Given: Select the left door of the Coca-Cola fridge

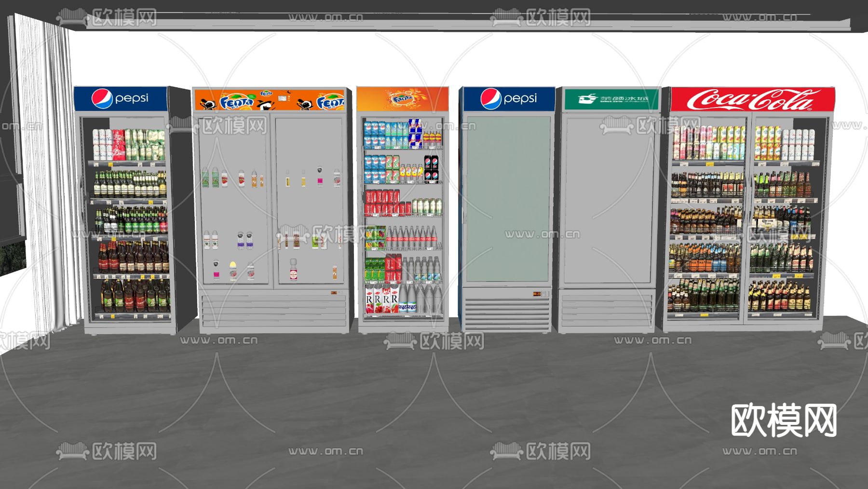Looking at the screenshot, I should [x=708, y=218].
